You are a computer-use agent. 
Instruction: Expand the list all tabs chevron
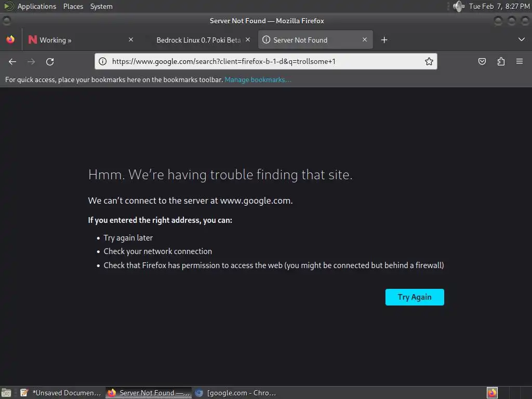point(522,39)
